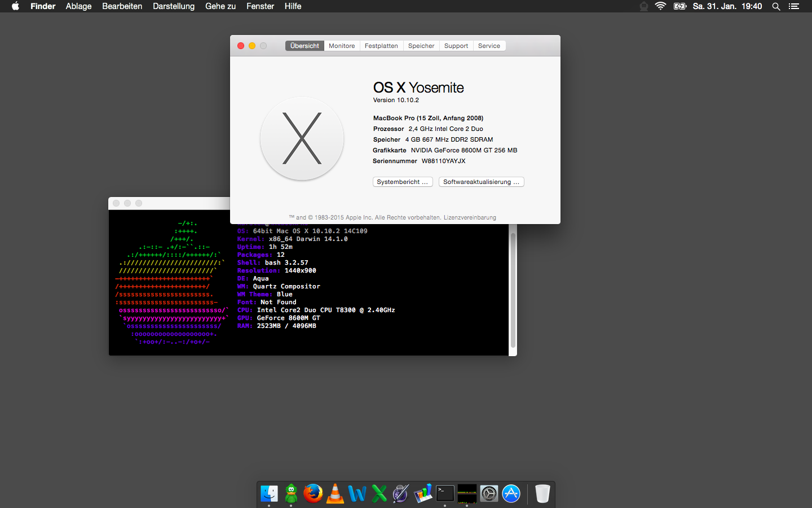Click the GPU GeForce 8600M GT line in Terminal
Screen dimensions: 812x508
[x=279, y=318]
